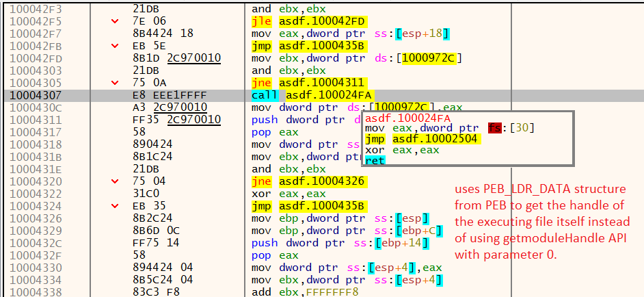Screen dimensions: 644x297
Task: Select instruction push dword ptr ss:[ebp+14]
Action: pos(340,243)
